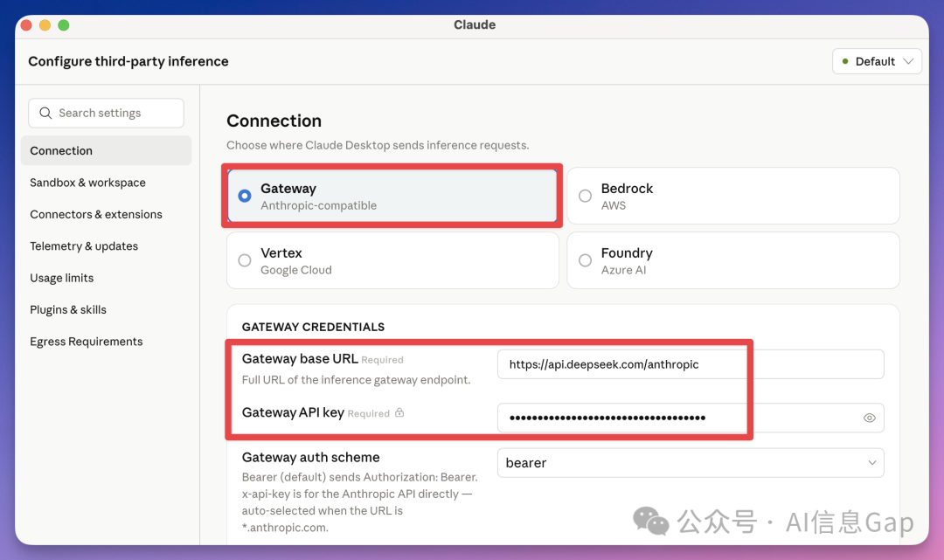Go to Sandbox & workspace settings
The height and width of the screenshot is (560, 944).
(x=87, y=183)
